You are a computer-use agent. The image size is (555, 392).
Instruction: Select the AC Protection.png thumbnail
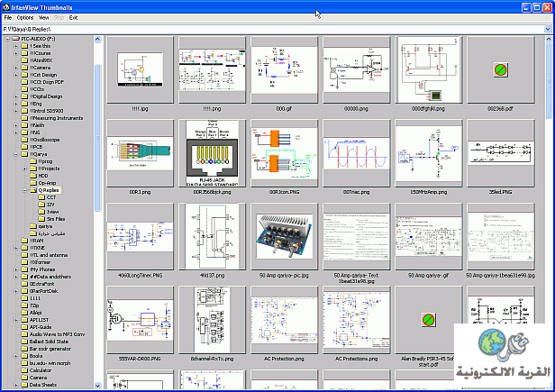(284, 320)
